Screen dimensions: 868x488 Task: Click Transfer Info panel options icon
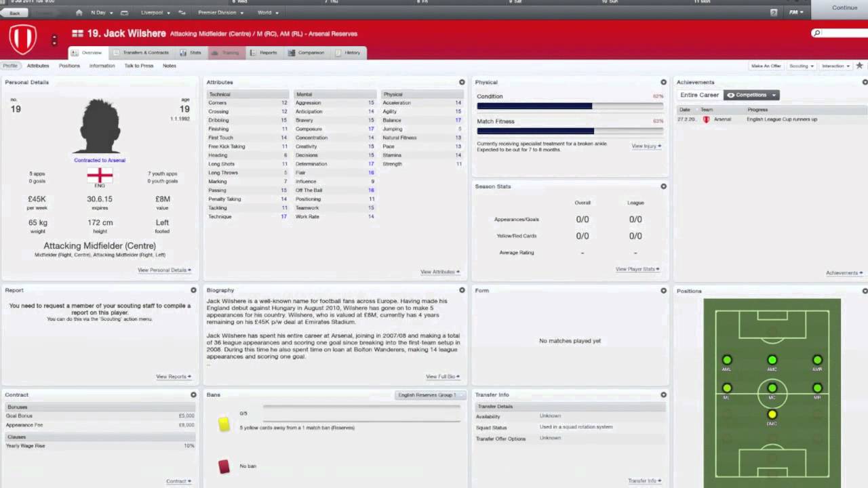[663, 394]
